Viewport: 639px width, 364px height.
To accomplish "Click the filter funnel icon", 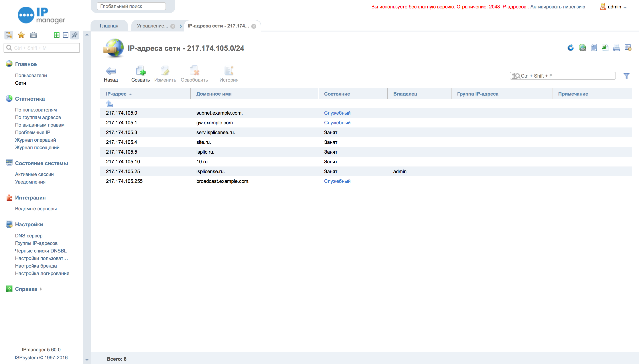I will (626, 76).
